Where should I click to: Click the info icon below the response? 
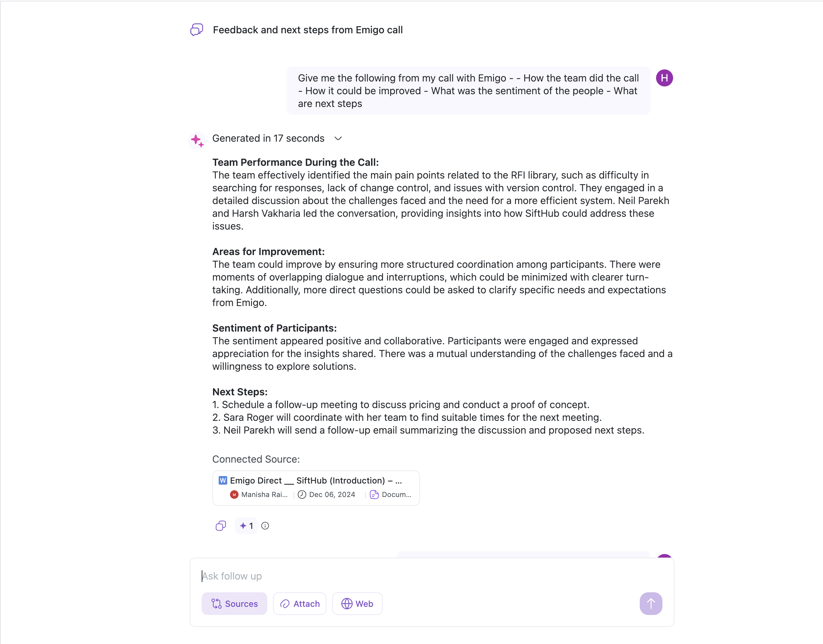point(265,526)
